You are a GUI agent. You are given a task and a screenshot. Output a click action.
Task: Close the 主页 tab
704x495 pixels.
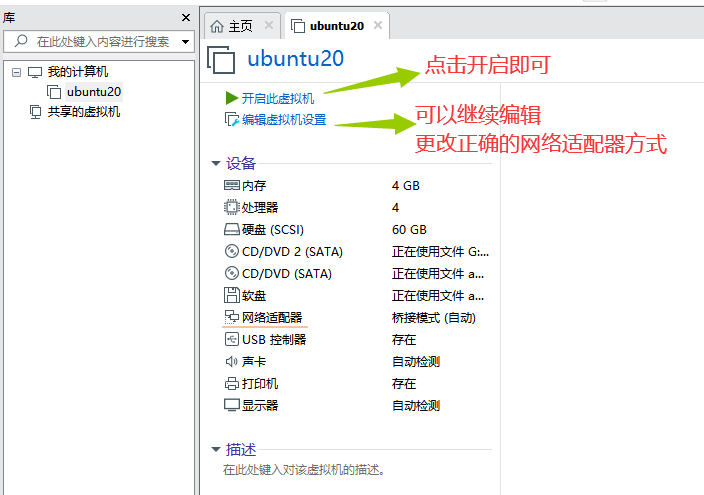pyautogui.click(x=269, y=25)
